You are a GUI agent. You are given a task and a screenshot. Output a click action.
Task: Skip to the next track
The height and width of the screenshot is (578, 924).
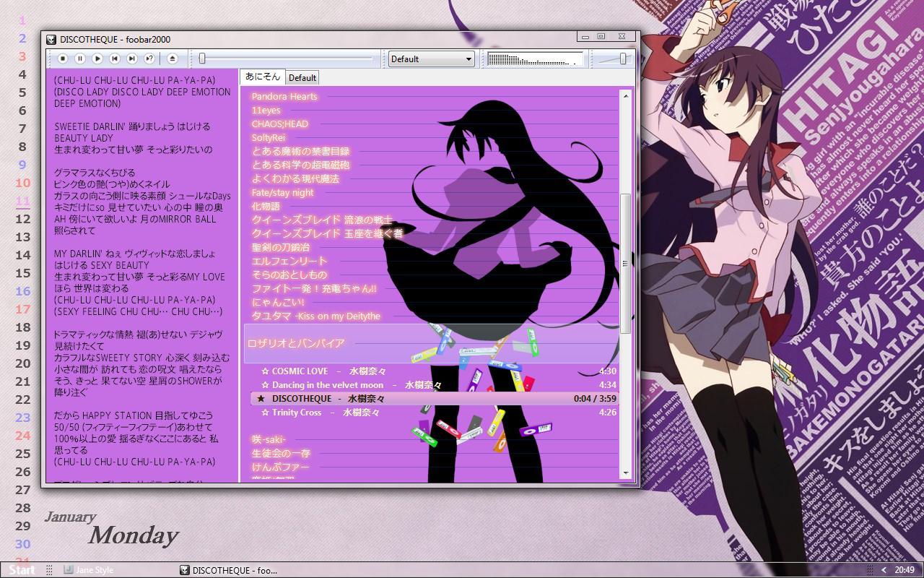132,59
